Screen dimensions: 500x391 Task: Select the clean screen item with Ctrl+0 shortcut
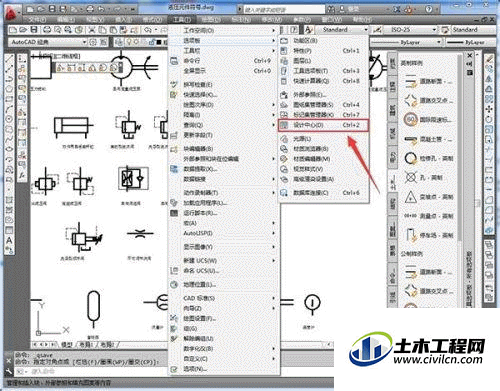point(223,71)
